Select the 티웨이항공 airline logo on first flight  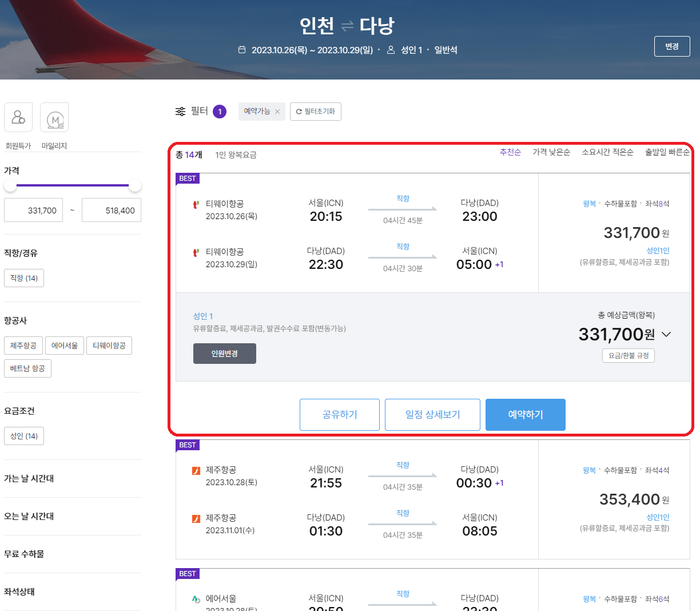[x=196, y=203]
